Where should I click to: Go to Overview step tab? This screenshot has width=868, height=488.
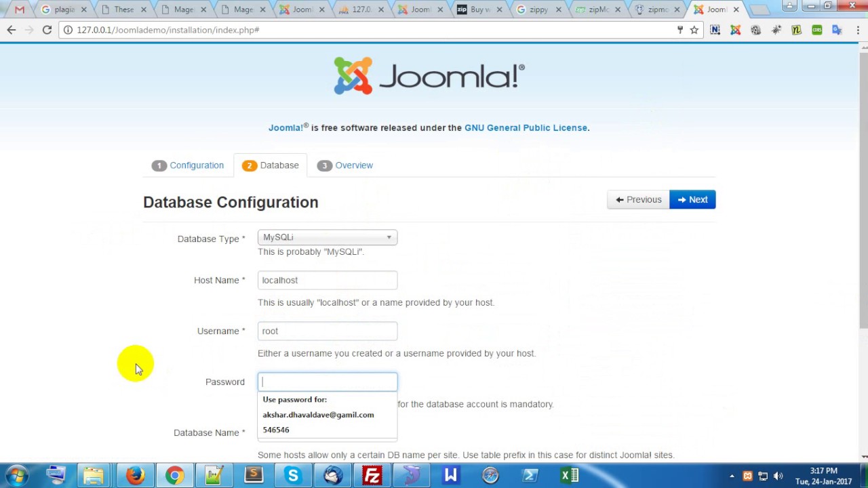345,165
